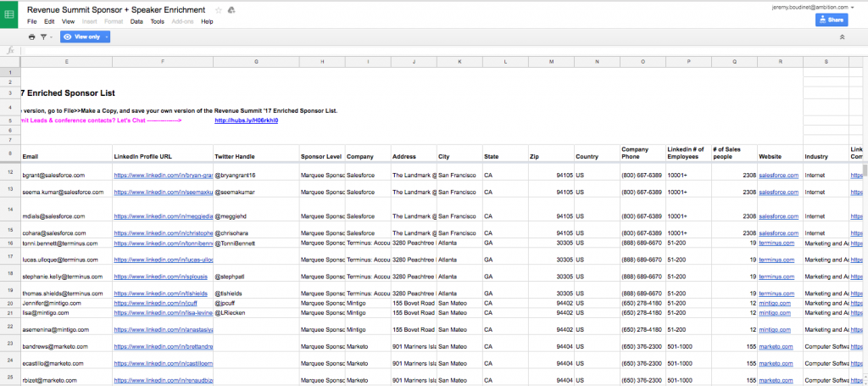Viewport: 868px width, 386px height.
Task: Open marketo.com website link in row 23
Action: (x=776, y=347)
